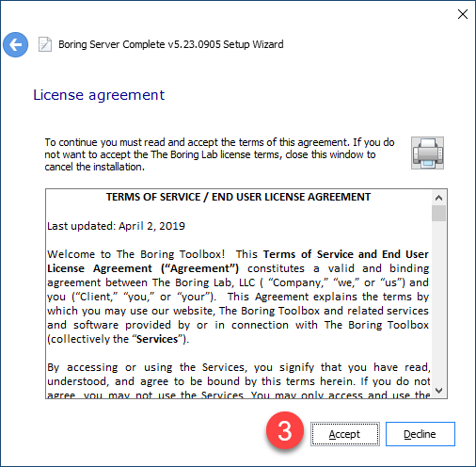Click the TERMS OF SERVICE agreement heading line
The width and height of the screenshot is (476, 467).
click(238, 197)
